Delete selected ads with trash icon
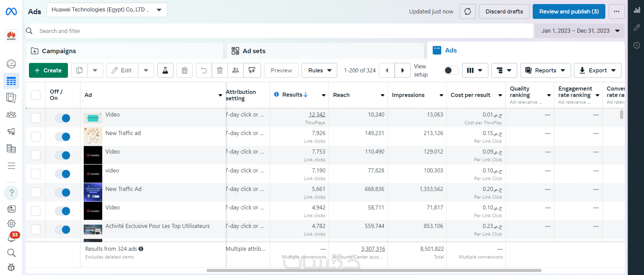This screenshot has width=644, height=275. [x=220, y=70]
